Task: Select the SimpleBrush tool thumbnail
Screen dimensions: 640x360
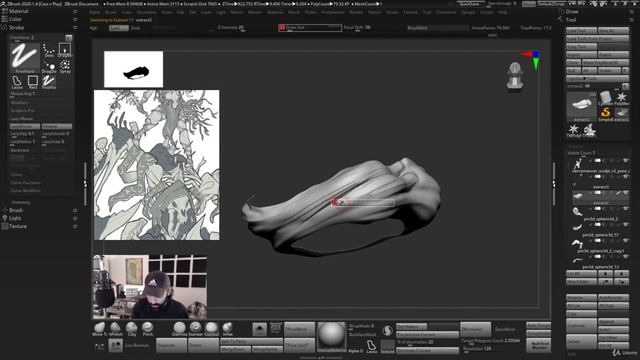Action: point(606,114)
